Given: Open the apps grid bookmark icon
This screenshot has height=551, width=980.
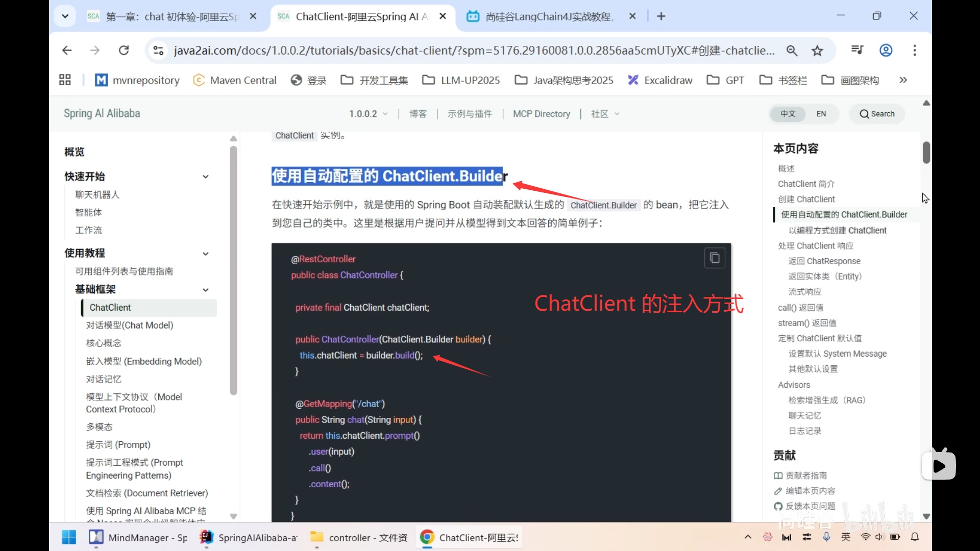Looking at the screenshot, I should [65, 80].
